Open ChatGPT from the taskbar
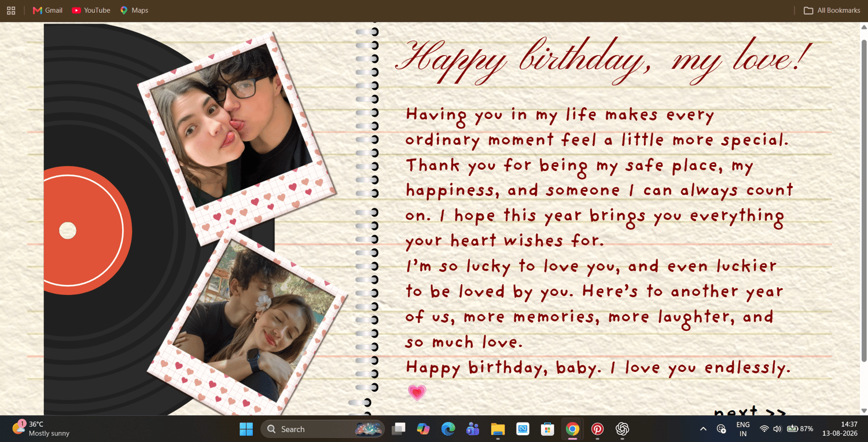Screen dimensions: 868x442 622,429
